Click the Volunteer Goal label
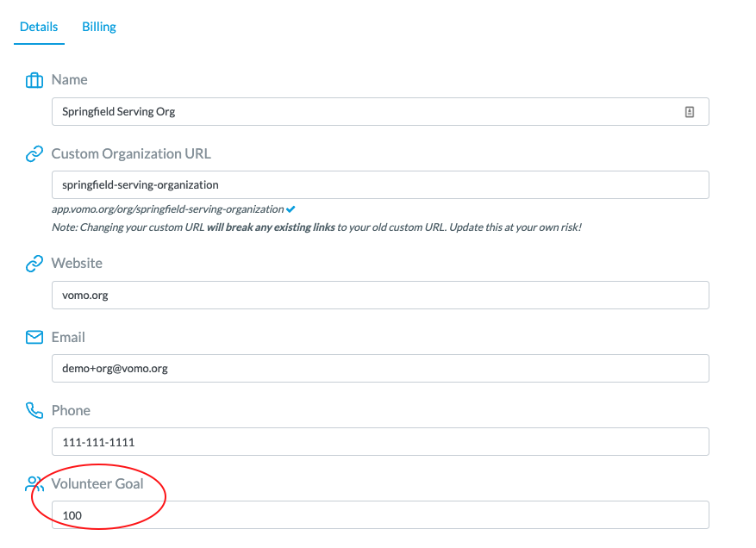Screen dimensions: 756x548 coord(97,483)
